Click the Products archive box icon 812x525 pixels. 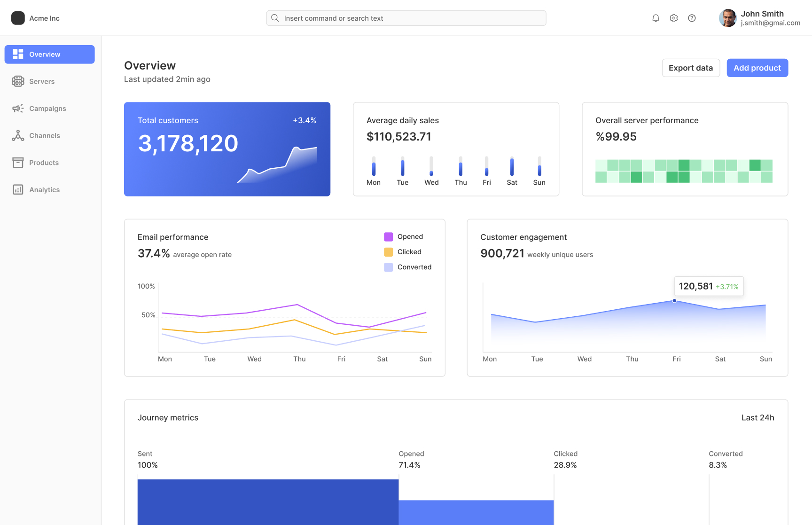(x=18, y=163)
